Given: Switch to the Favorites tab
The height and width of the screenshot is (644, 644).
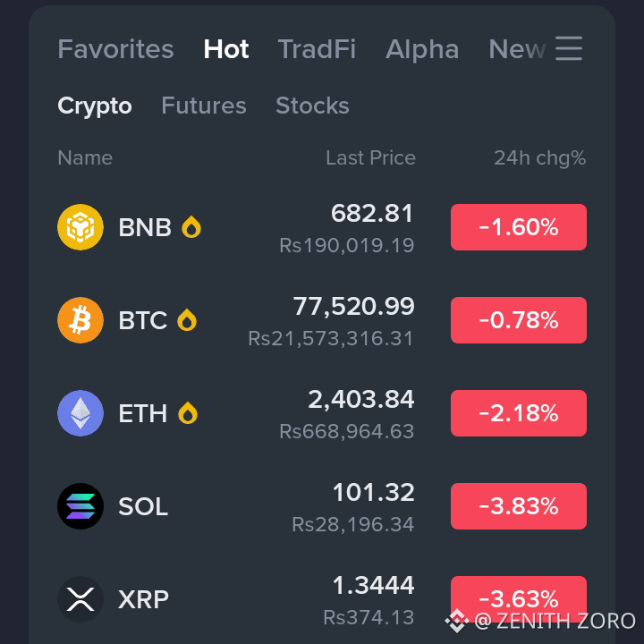Looking at the screenshot, I should [x=115, y=49].
